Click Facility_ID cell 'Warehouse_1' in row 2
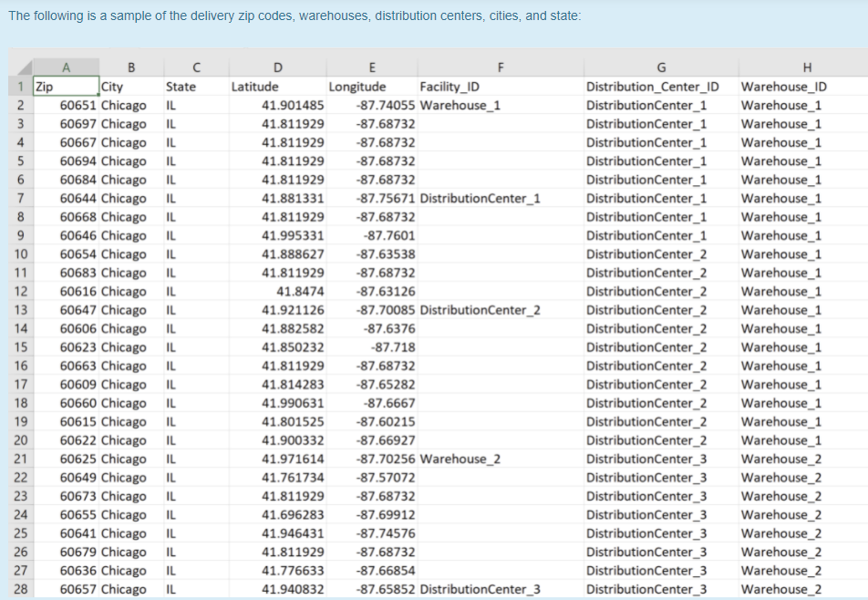The width and height of the screenshot is (868, 600). [x=501, y=105]
